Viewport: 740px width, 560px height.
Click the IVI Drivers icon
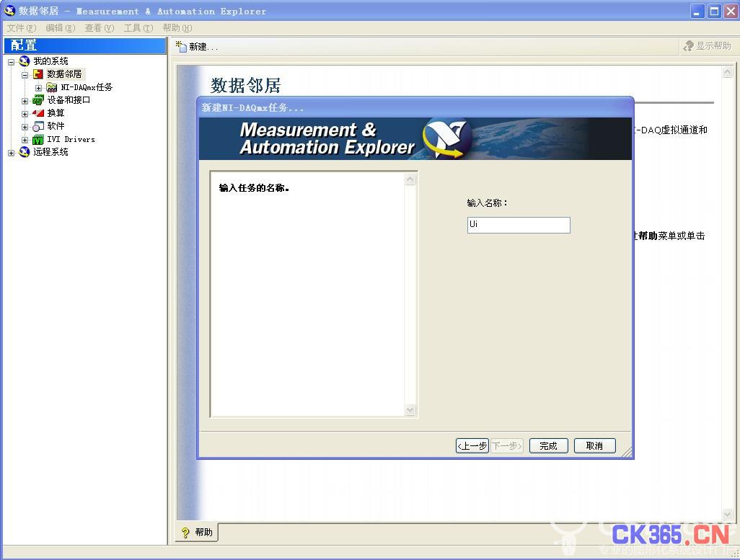tap(38, 139)
